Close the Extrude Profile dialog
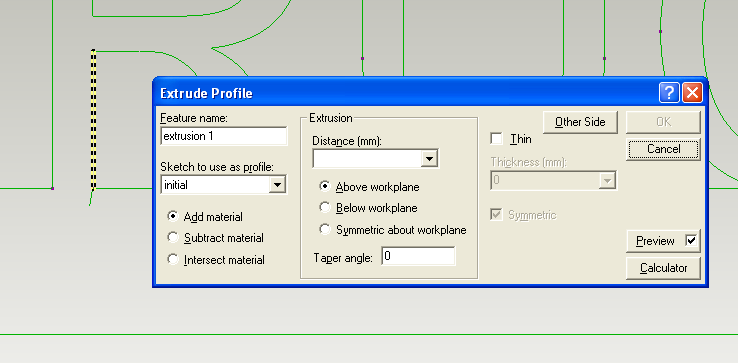 click(692, 93)
